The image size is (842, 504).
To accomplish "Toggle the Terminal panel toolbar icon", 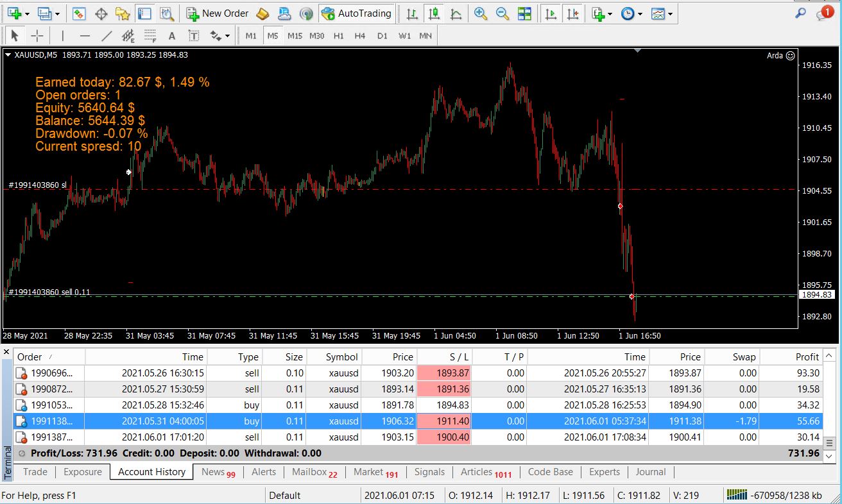I will (144, 13).
